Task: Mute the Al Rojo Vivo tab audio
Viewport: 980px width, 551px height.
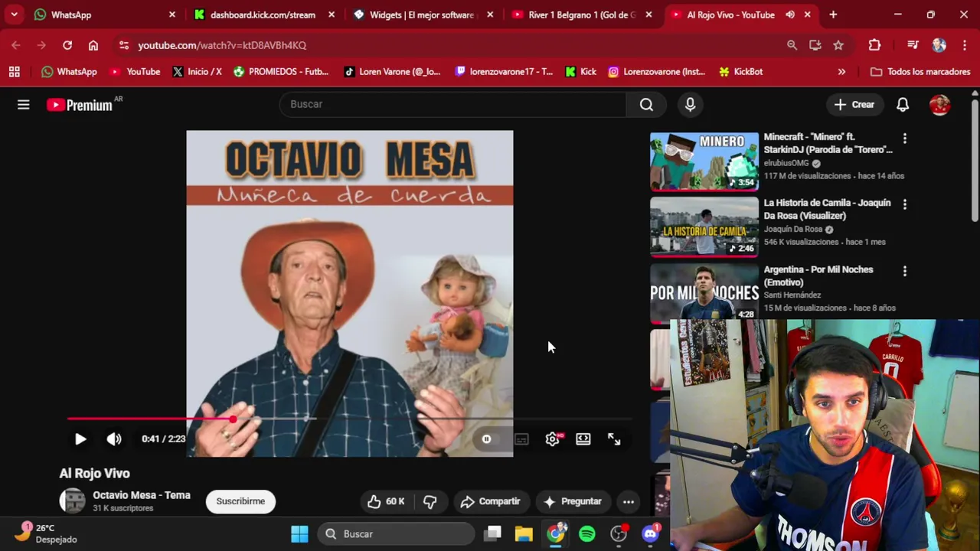Action: (x=790, y=15)
